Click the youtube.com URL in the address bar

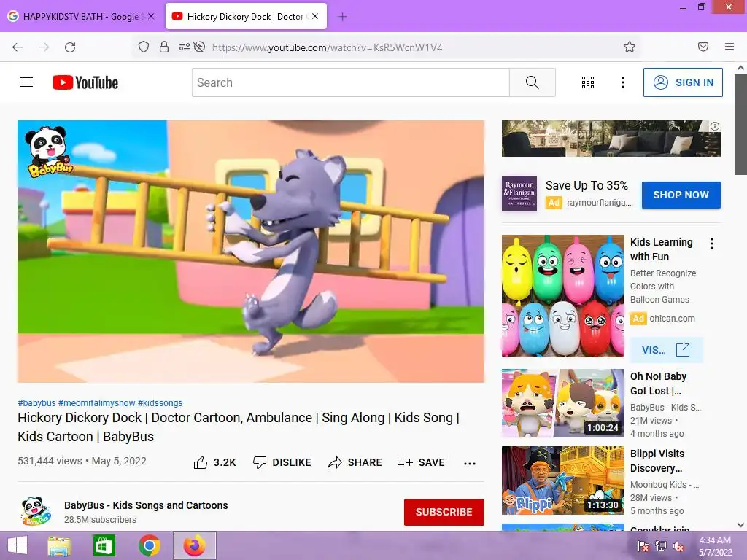328,47
